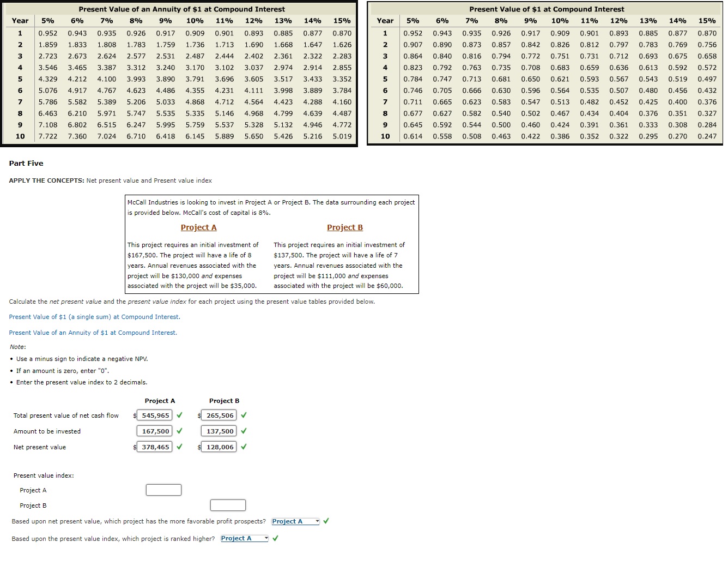This screenshot has width=728, height=566.
Task: Click the checkmark next to 128,006
Action: click(243, 447)
